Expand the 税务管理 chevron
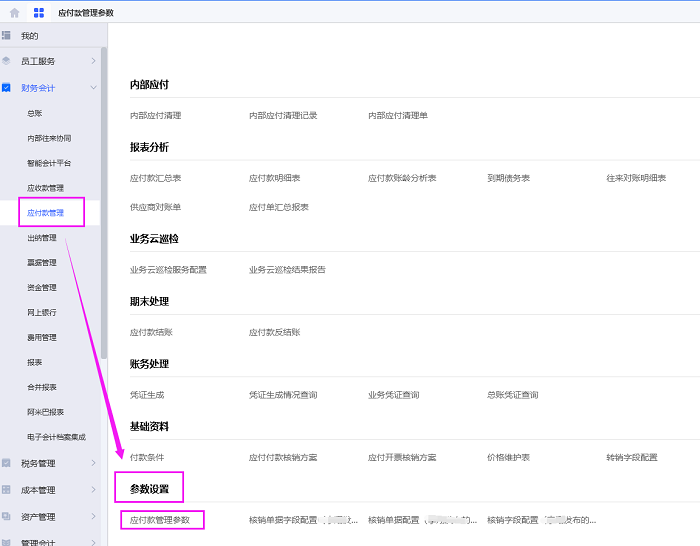The width and height of the screenshot is (700, 546). 93,463
